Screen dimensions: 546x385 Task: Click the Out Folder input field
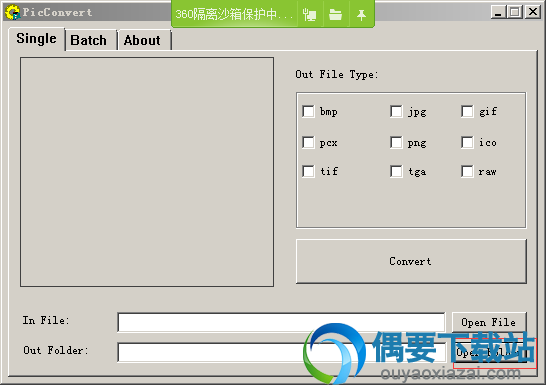pyautogui.click(x=281, y=352)
